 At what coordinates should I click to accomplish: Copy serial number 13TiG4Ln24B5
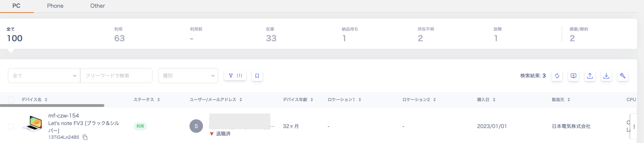pyautogui.click(x=85, y=137)
